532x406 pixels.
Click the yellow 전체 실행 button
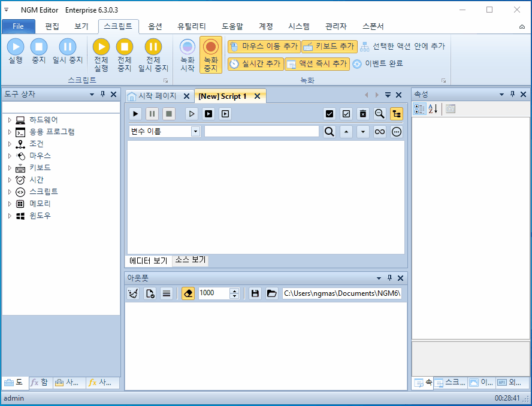(101, 55)
